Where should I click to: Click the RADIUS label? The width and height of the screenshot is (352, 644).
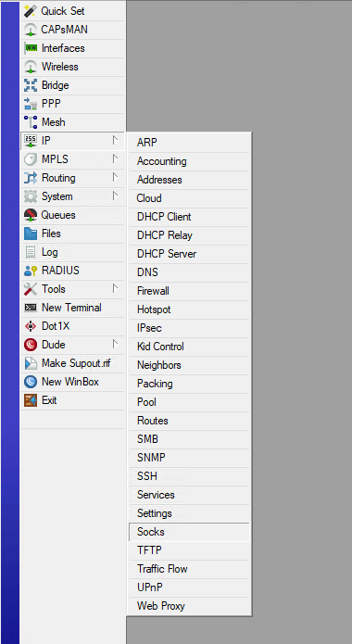click(60, 271)
